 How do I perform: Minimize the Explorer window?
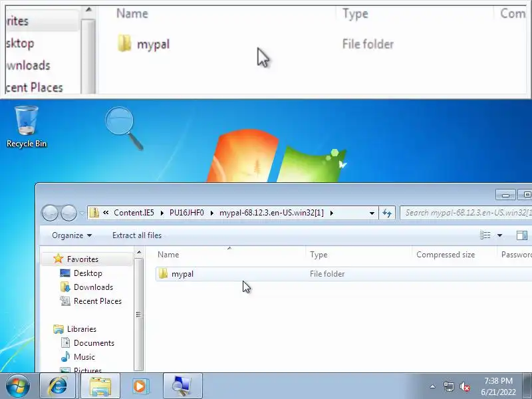505,195
